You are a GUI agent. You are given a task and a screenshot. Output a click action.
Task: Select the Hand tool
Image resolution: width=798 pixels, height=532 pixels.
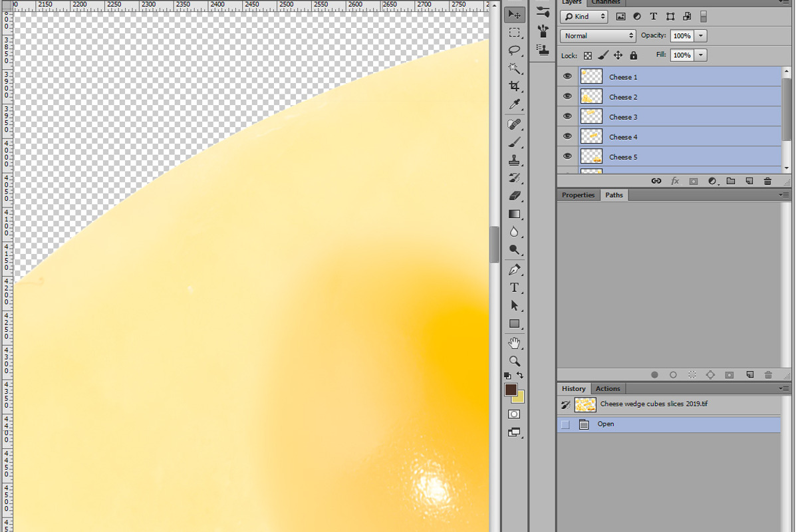[x=514, y=343]
